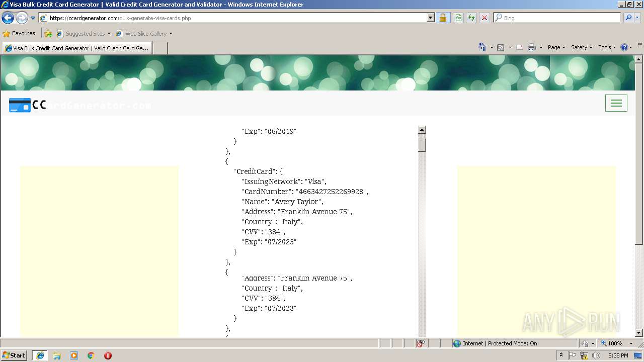Open the security zone lock dropdown
The image size is (644, 362).
click(x=588, y=343)
